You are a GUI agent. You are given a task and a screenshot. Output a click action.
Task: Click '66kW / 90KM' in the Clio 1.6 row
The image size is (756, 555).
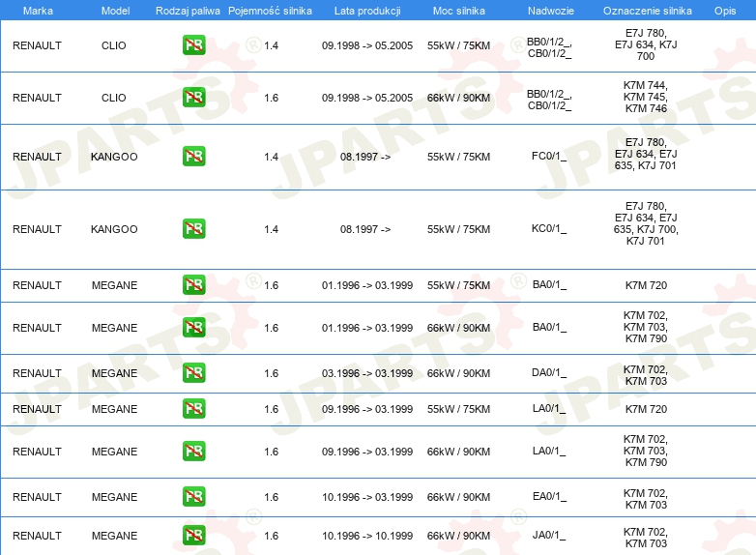[x=458, y=98]
